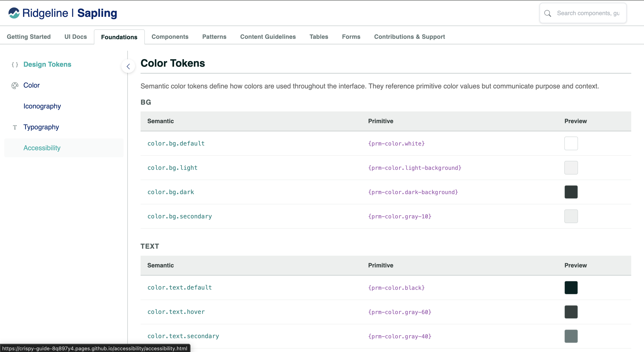Open the Typography sidebar link

click(41, 127)
